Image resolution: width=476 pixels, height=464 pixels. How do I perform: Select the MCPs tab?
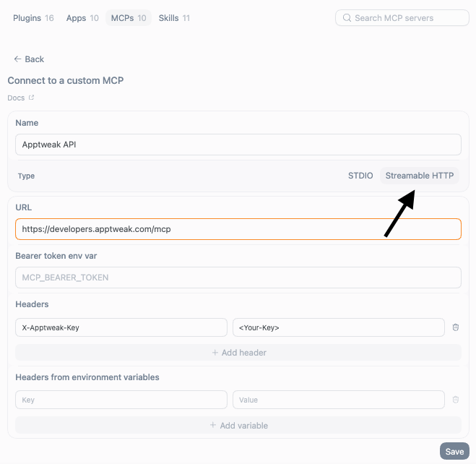(x=129, y=18)
